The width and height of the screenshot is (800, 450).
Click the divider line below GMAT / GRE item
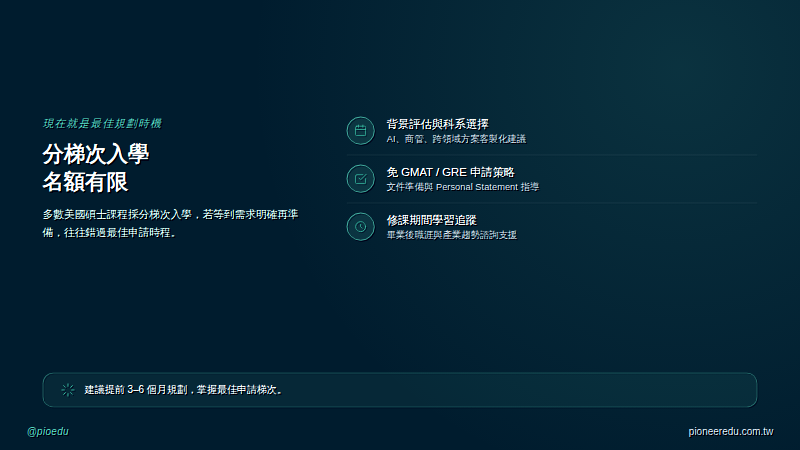click(552, 203)
